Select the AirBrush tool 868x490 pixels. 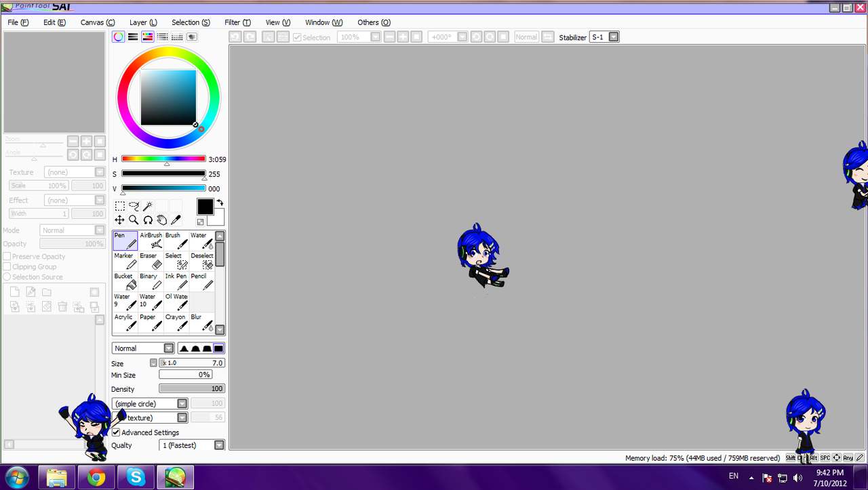(x=151, y=241)
